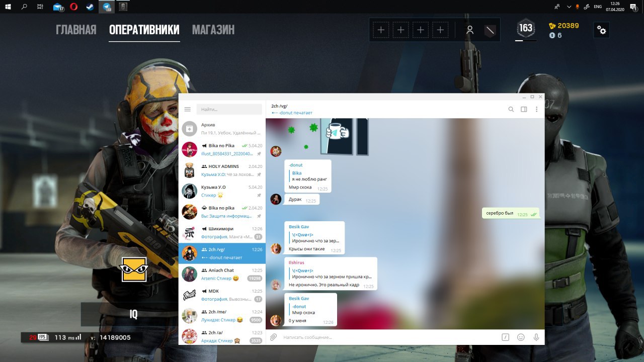Click the 2ch /vg/ chat header title
644x362 pixels.
[279, 106]
